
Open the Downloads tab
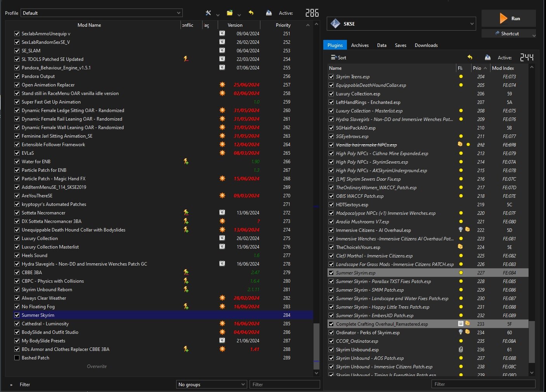point(426,45)
